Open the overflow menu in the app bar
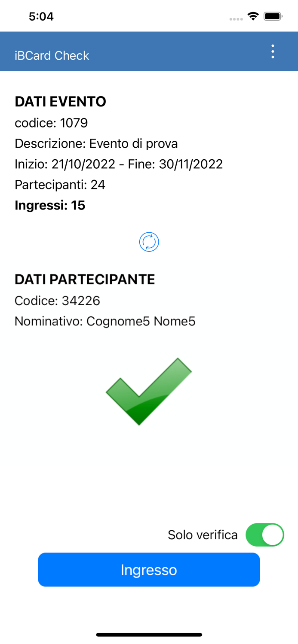Image resolution: width=298 pixels, height=644 pixels. click(x=273, y=52)
